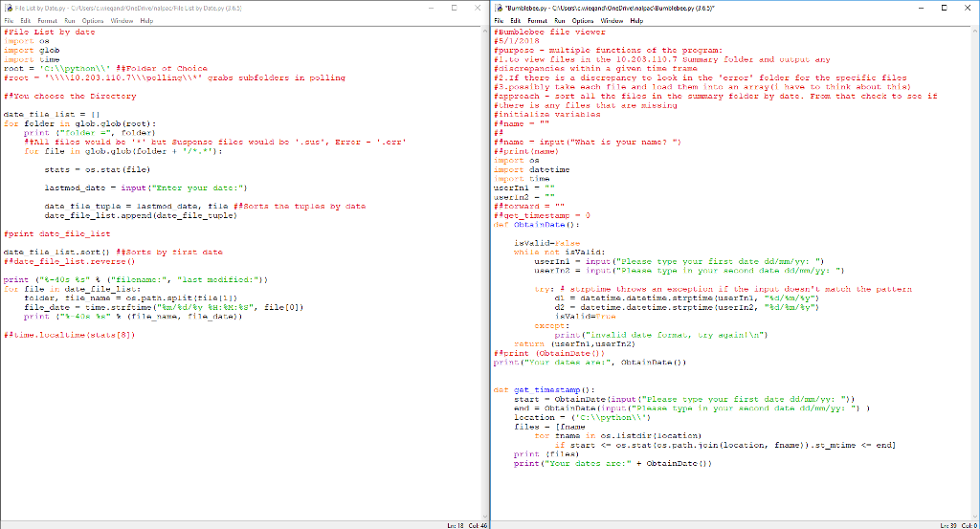Screen dimensions: 980x529
Task: Click the '#print date_file_list' comment
Action: click(56, 233)
